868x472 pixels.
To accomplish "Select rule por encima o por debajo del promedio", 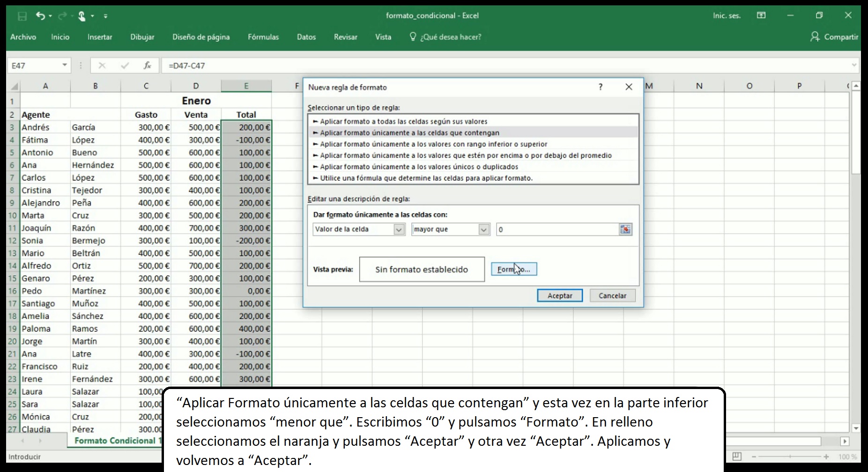I will pos(473,155).
